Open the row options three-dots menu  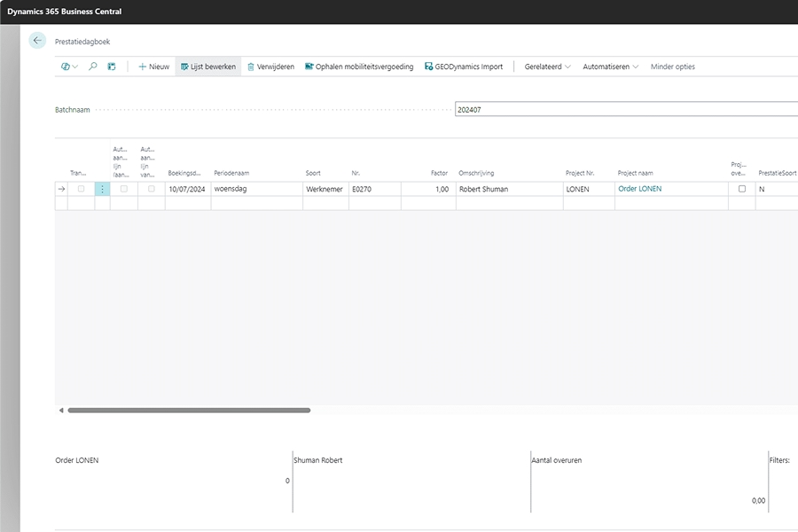tap(102, 189)
